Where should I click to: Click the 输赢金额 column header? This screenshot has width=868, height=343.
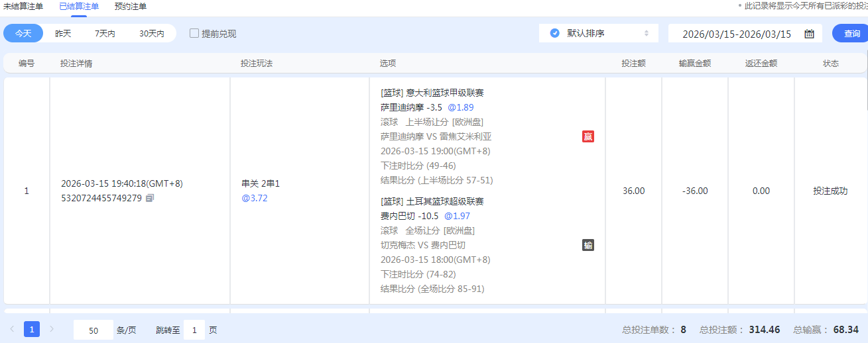[695, 64]
